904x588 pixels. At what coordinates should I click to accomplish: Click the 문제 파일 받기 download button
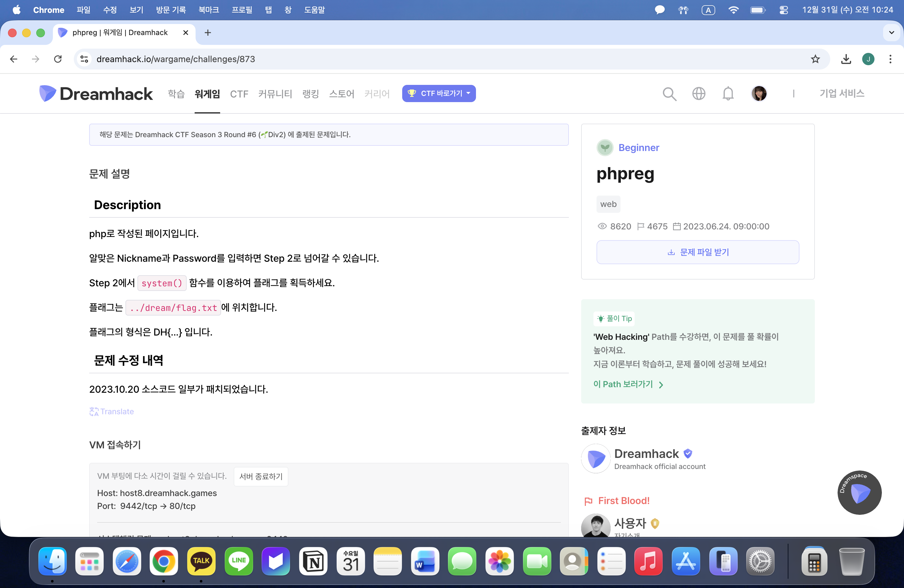(x=697, y=252)
